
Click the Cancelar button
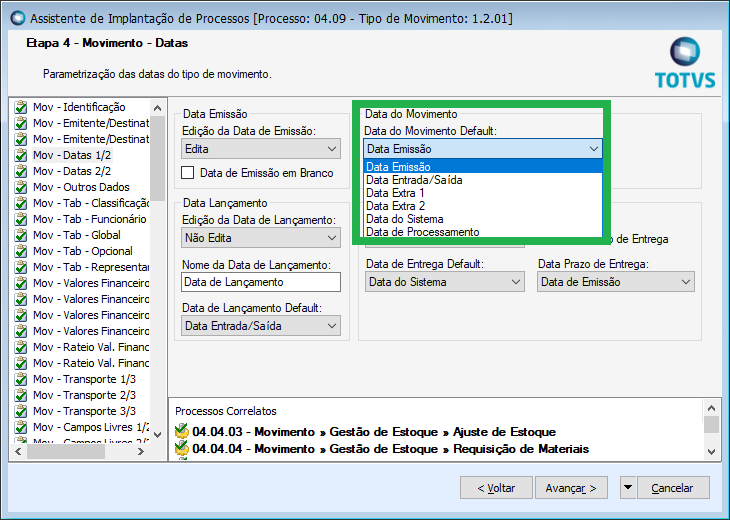click(x=673, y=488)
